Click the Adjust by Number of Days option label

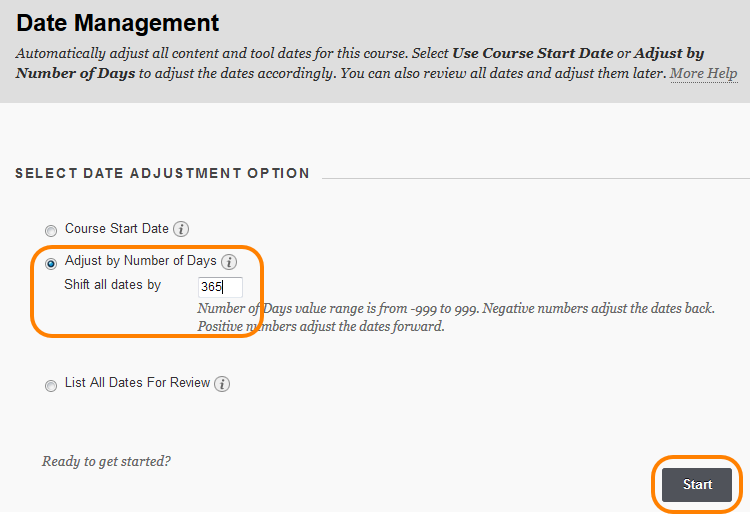pos(141,261)
